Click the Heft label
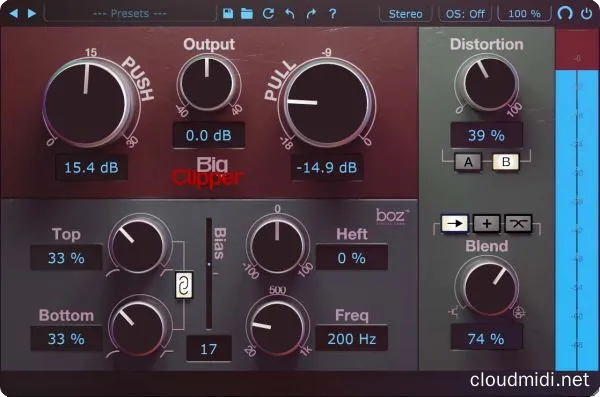This screenshot has width=600, height=397. coord(352,234)
